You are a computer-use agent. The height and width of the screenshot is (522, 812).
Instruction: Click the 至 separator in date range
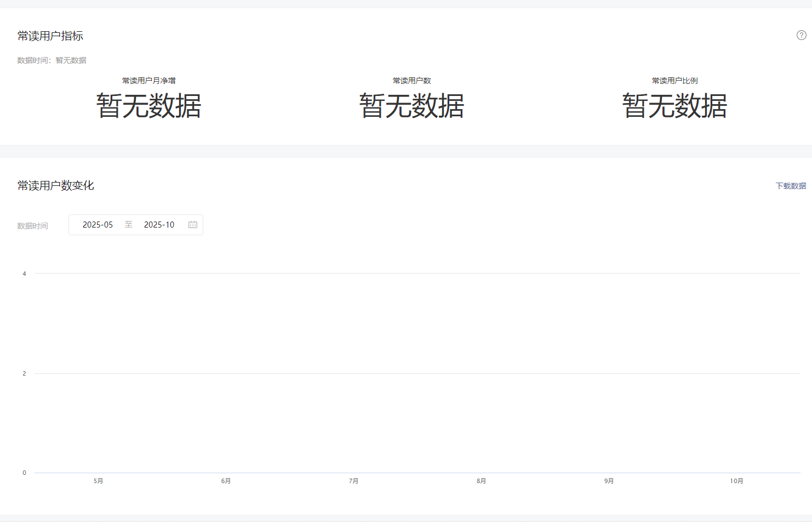(129, 225)
